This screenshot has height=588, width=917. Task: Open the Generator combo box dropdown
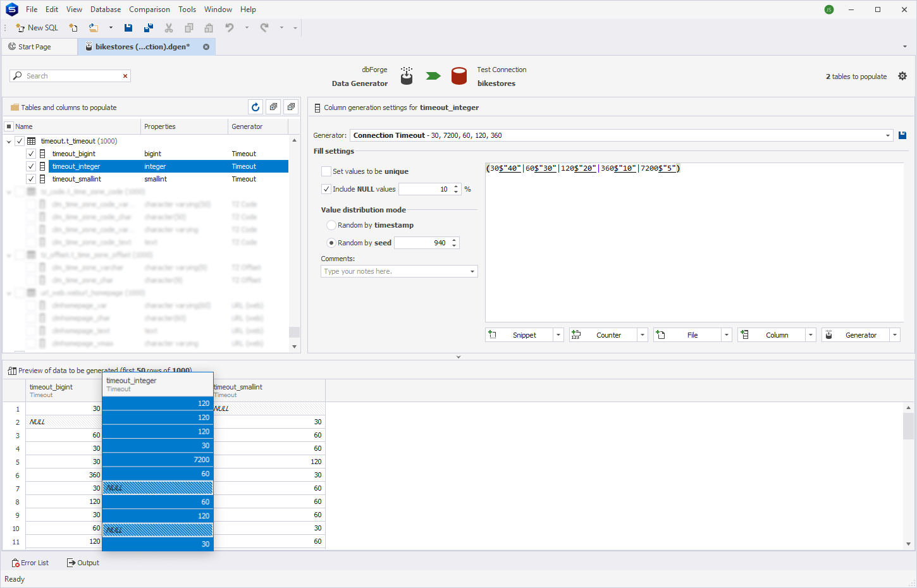(888, 135)
